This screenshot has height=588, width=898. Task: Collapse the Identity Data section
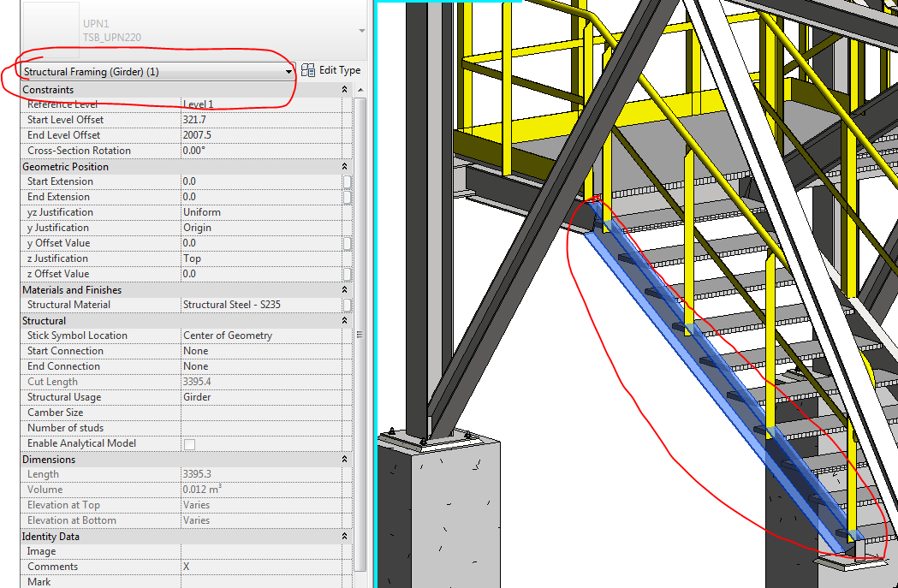click(x=344, y=536)
